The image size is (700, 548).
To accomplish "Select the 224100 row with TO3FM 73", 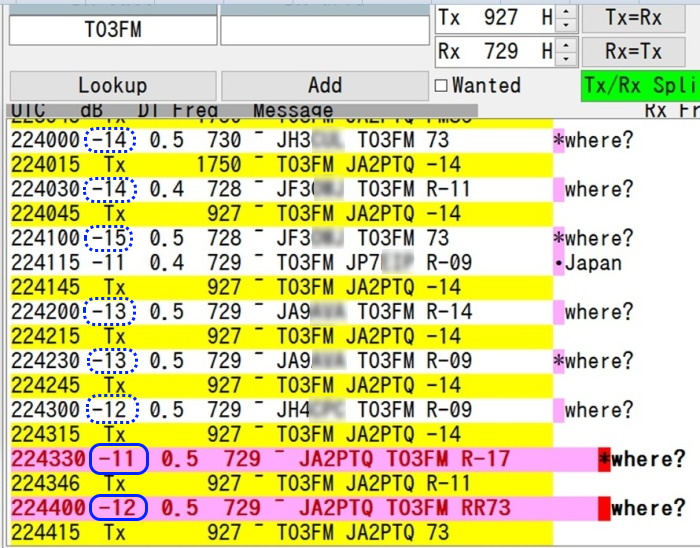I will pos(281,238).
